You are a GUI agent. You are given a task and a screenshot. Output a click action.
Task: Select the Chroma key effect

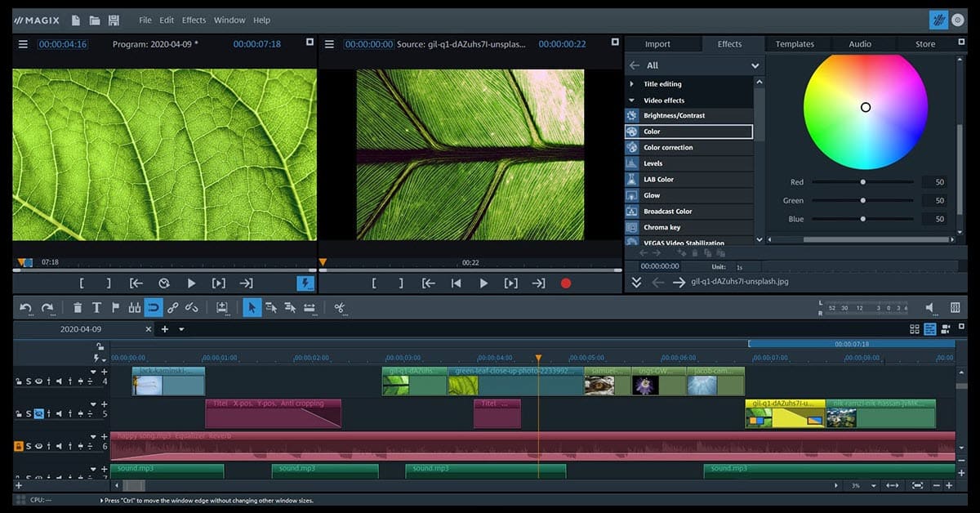(661, 227)
